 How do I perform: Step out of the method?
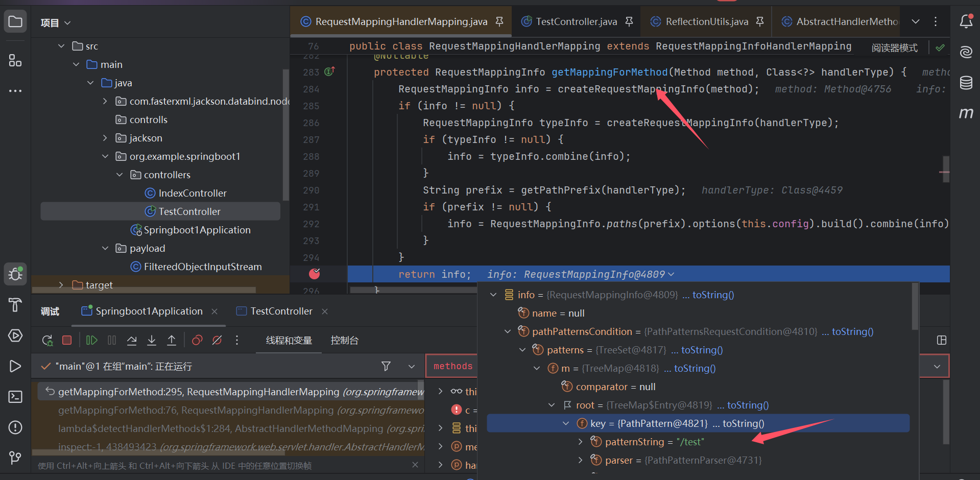click(172, 340)
